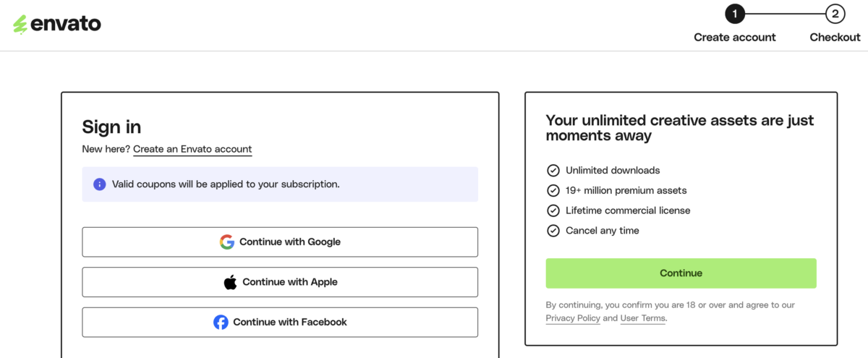
Task: Go to the Checkout step label
Action: (x=835, y=38)
